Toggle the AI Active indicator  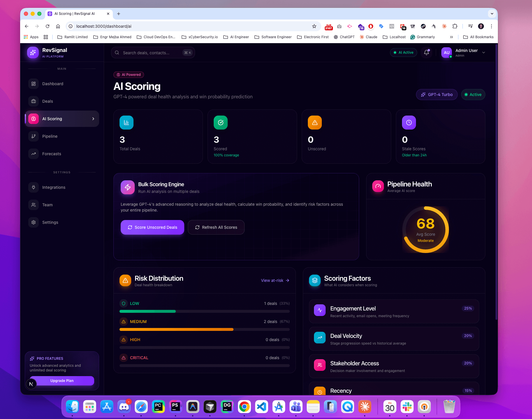[403, 53]
